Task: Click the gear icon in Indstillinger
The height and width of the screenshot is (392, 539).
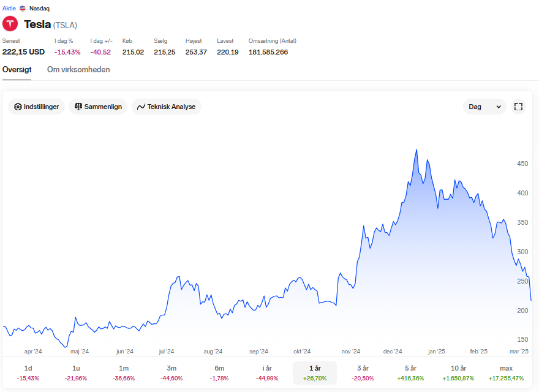Action: click(x=18, y=107)
